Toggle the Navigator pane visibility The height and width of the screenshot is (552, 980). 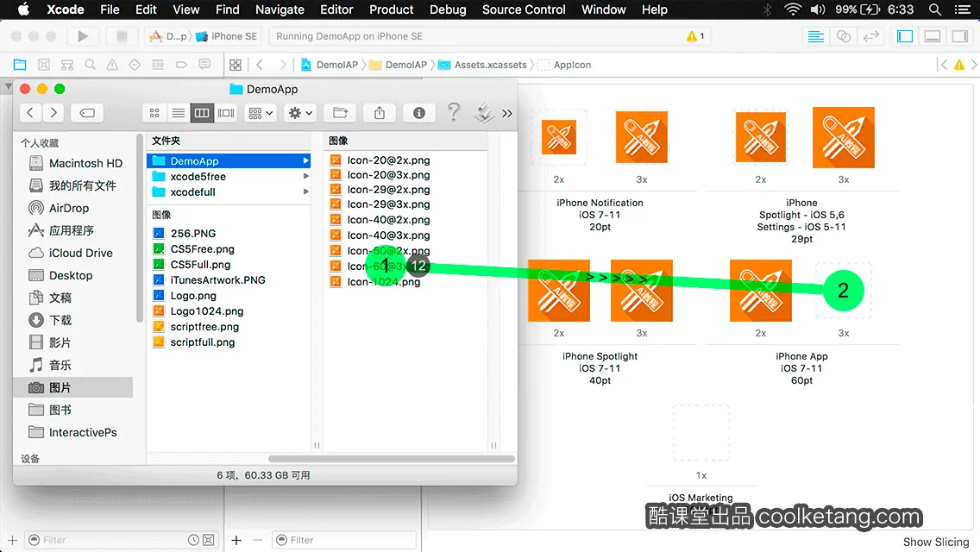(x=904, y=36)
